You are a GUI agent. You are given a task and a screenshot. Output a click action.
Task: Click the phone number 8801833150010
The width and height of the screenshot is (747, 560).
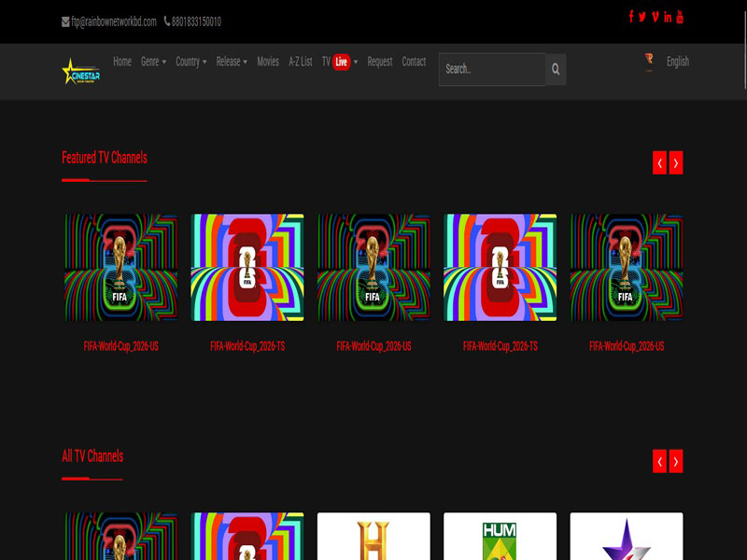tap(196, 21)
